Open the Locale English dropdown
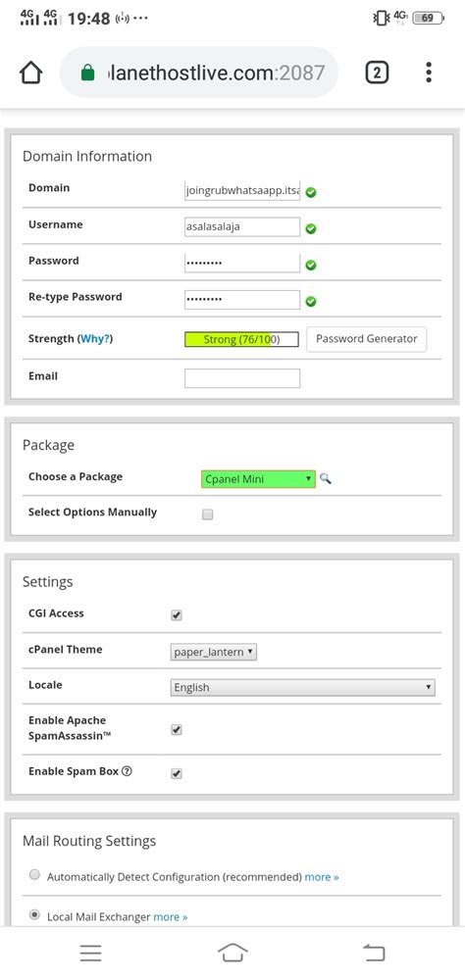The height and width of the screenshot is (980, 465). tap(303, 688)
